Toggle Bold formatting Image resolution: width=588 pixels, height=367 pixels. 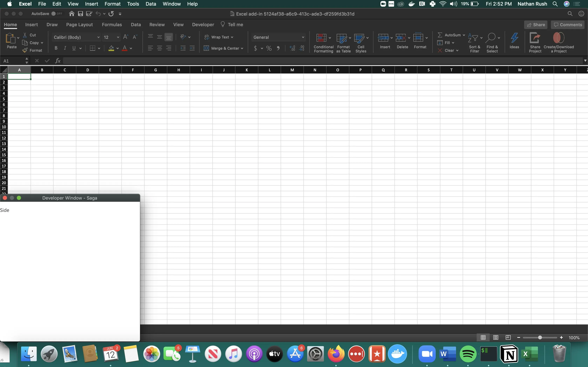(56, 48)
